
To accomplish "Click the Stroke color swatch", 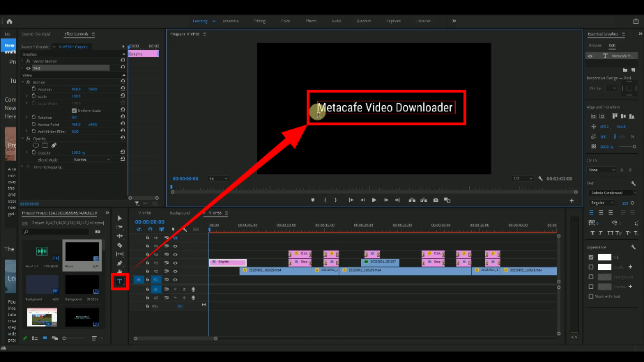I will pos(604,267).
